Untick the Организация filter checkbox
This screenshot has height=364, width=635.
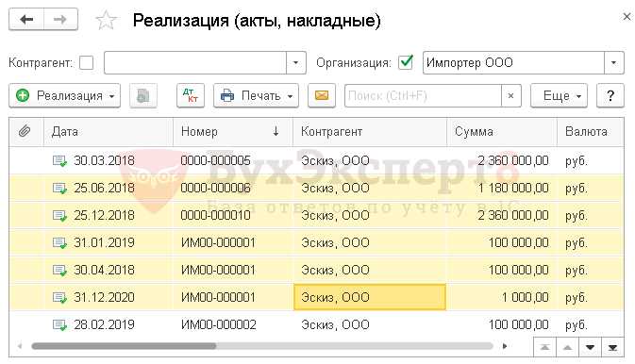pos(406,62)
